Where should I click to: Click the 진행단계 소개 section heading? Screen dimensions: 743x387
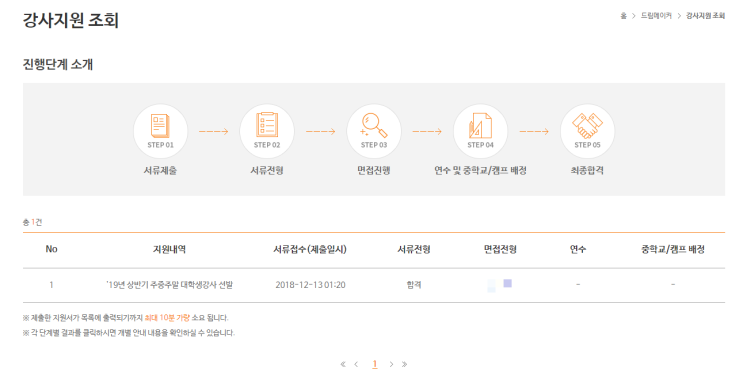pos(58,64)
